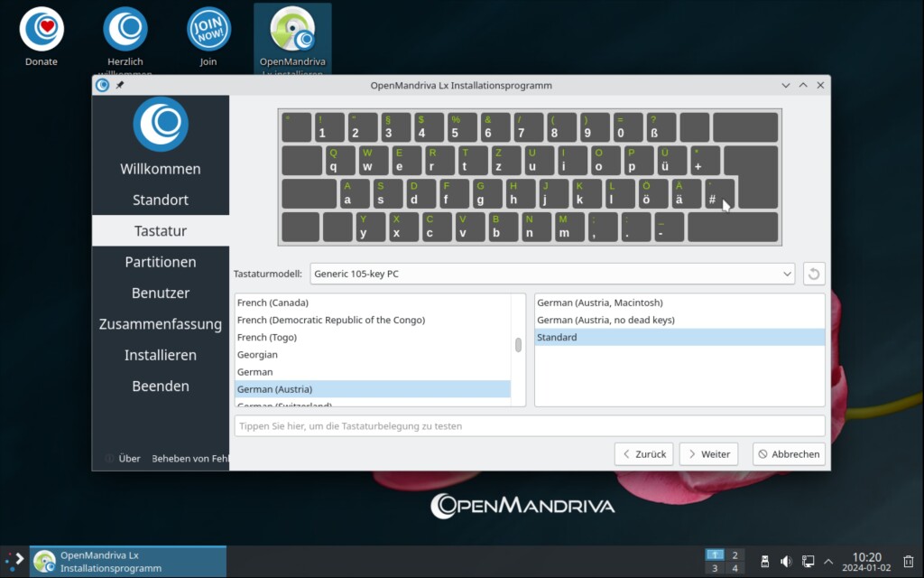
Task: Select French (Canada) keyboard layout
Action: pyautogui.click(x=373, y=303)
